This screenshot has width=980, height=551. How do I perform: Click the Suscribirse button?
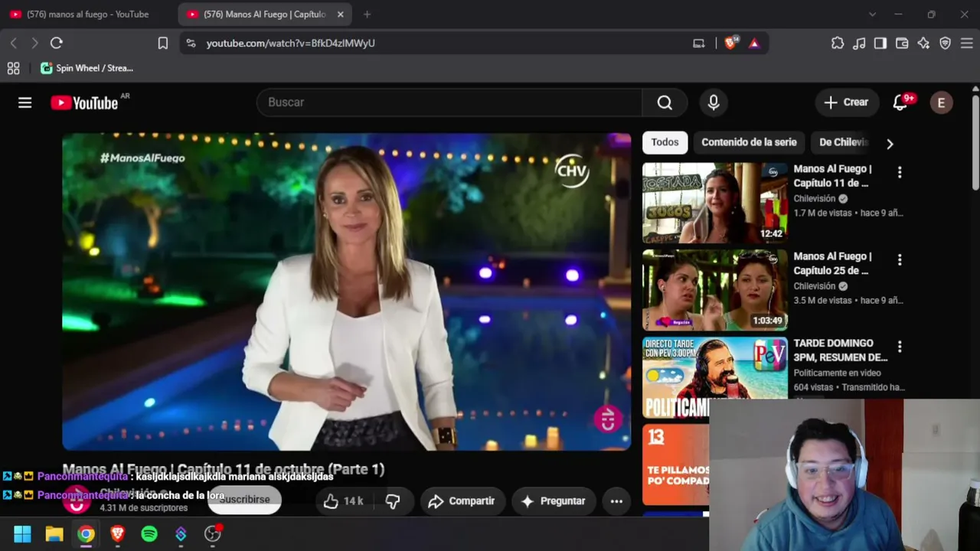click(244, 500)
